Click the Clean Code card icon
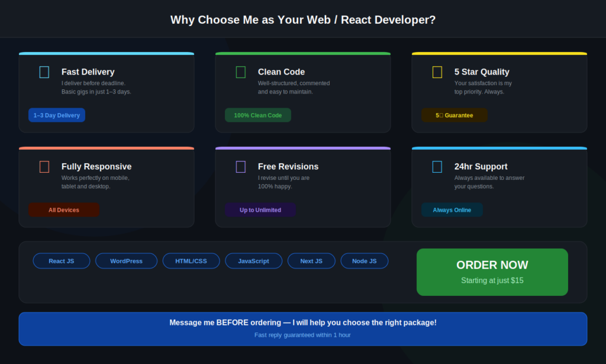Screen dimensions: 606x364 coord(241,72)
